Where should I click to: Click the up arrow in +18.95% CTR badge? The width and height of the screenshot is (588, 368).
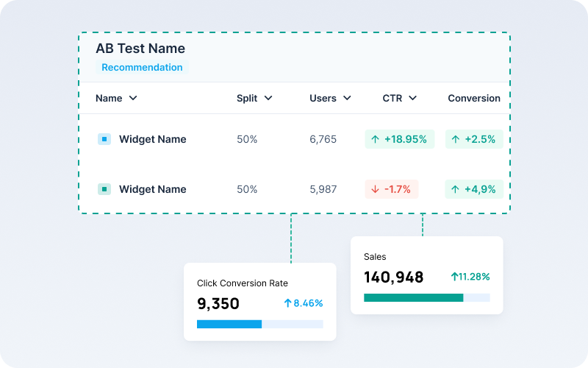click(375, 139)
